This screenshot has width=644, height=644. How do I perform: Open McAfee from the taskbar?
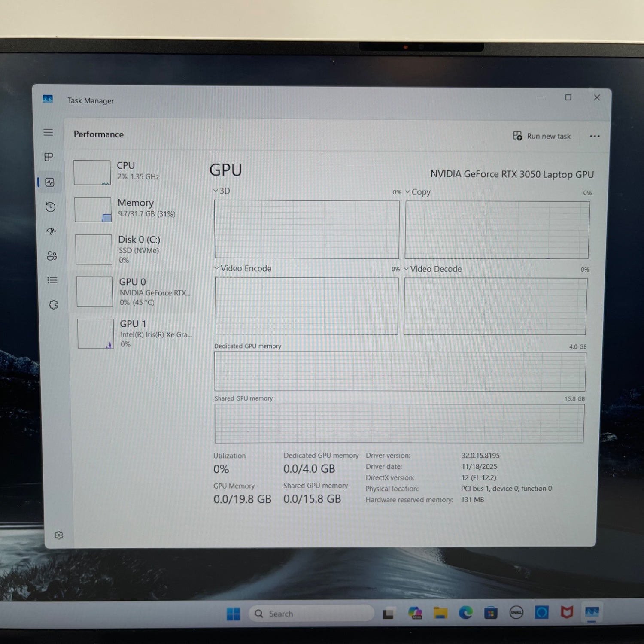(567, 612)
